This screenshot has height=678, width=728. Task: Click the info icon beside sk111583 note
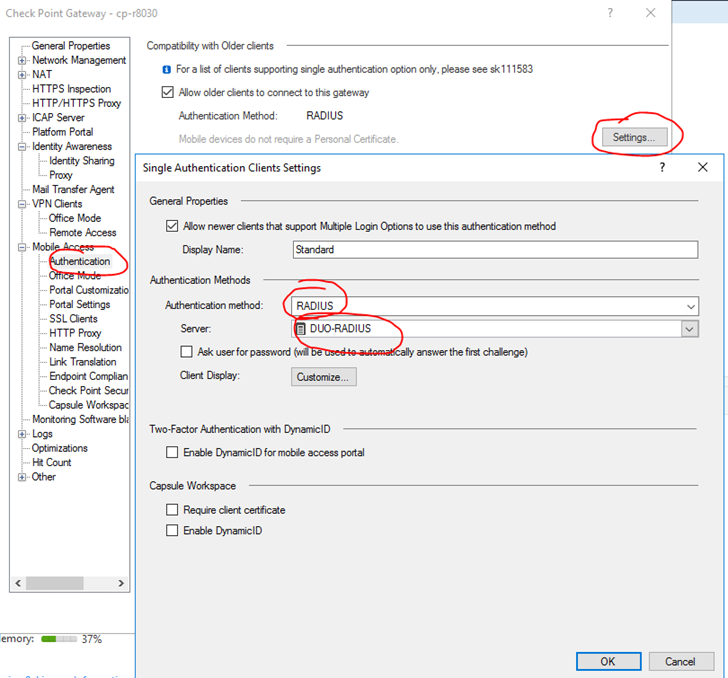click(166, 70)
